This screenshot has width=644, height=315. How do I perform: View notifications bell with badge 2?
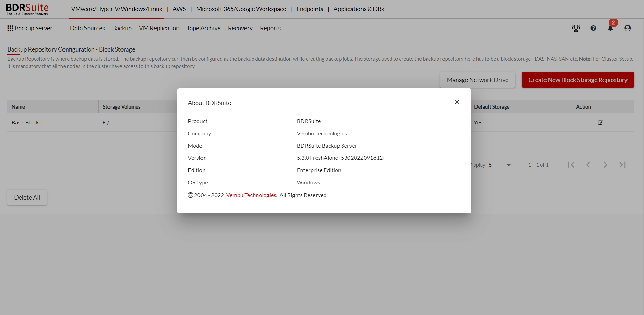(611, 27)
